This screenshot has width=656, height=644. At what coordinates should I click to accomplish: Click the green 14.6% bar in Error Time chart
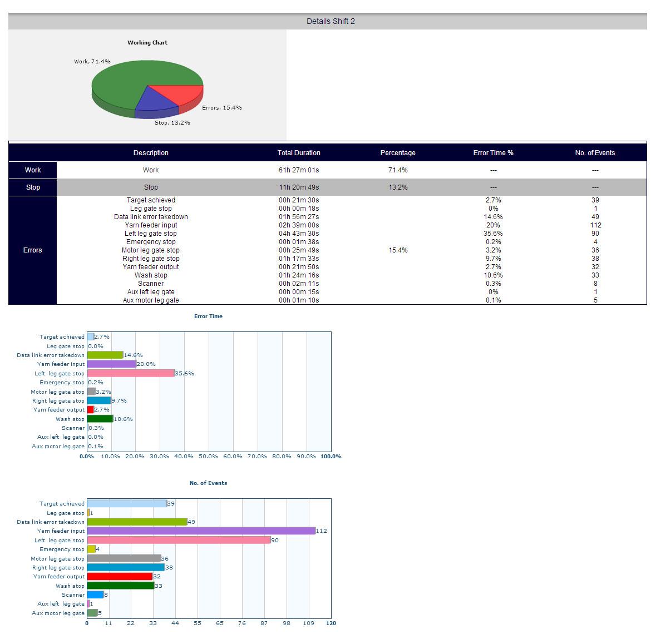(x=105, y=355)
